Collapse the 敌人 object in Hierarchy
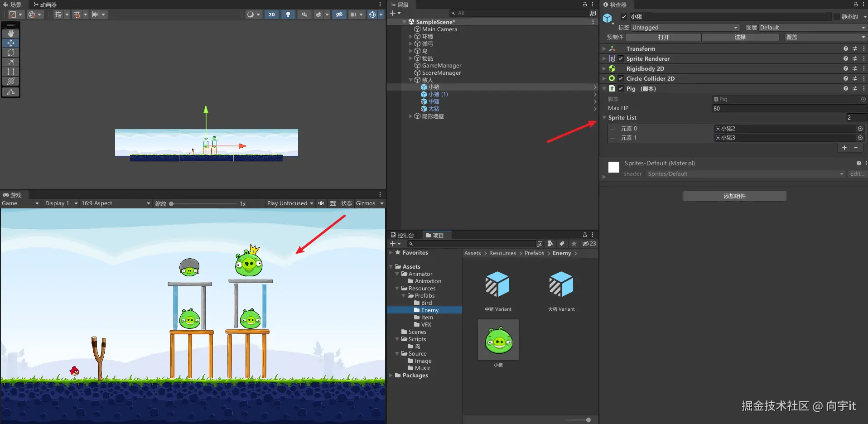The image size is (868, 424). point(411,80)
